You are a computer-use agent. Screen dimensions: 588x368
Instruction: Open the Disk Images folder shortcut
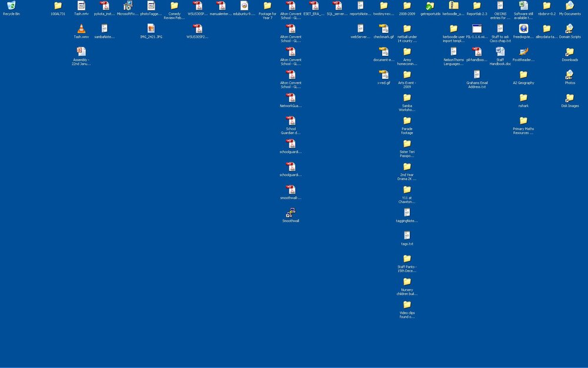(x=570, y=98)
